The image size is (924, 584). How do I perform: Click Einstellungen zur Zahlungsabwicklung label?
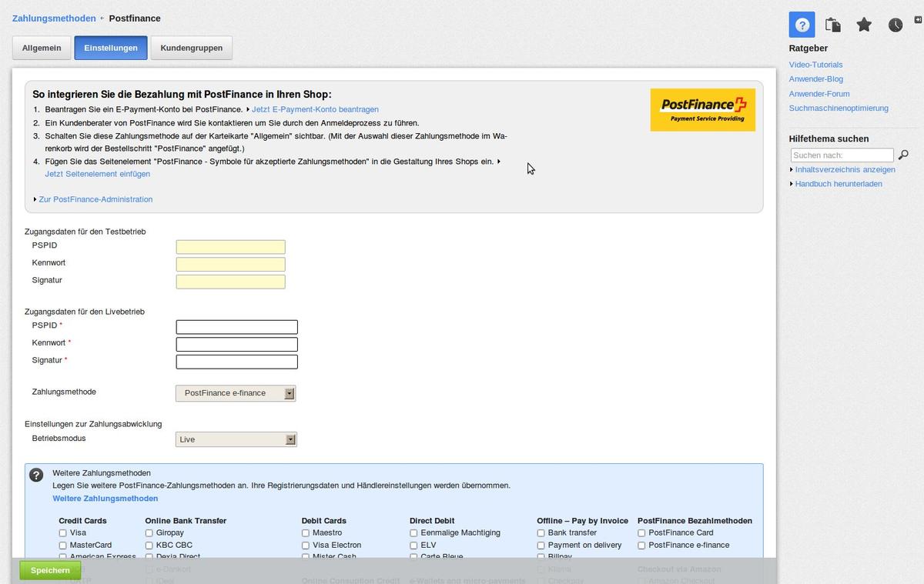click(93, 424)
